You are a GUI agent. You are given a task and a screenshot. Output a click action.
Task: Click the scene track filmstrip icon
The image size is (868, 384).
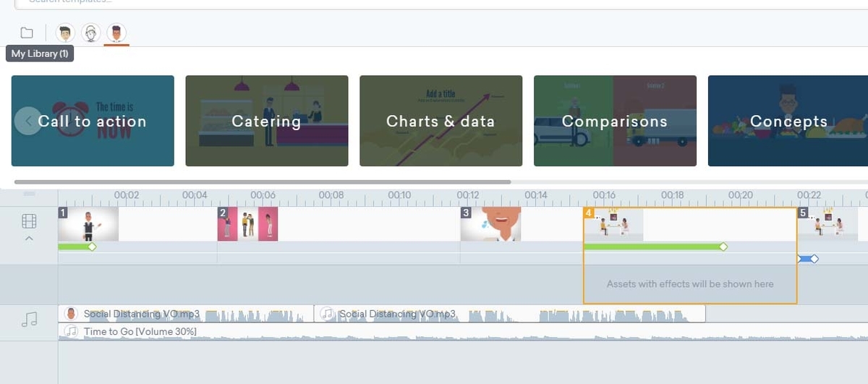tap(29, 221)
